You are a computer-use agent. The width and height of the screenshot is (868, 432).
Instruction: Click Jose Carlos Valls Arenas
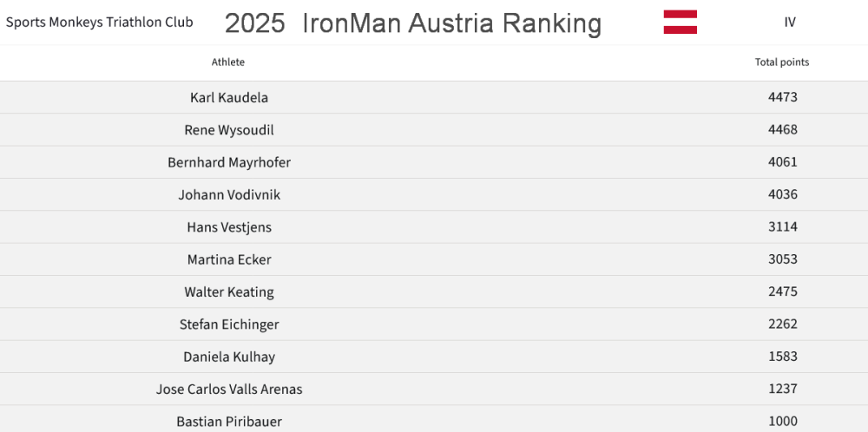(229, 389)
